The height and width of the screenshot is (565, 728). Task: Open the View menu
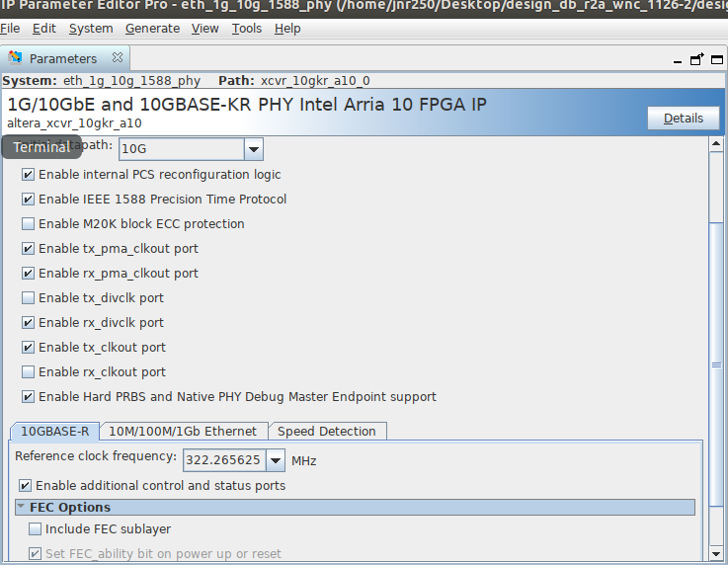click(x=204, y=29)
